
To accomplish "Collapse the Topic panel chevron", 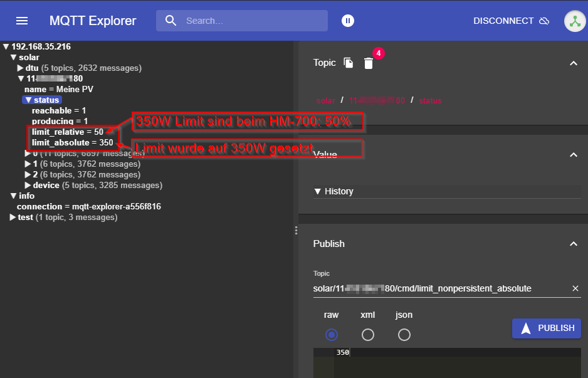I will (x=574, y=63).
